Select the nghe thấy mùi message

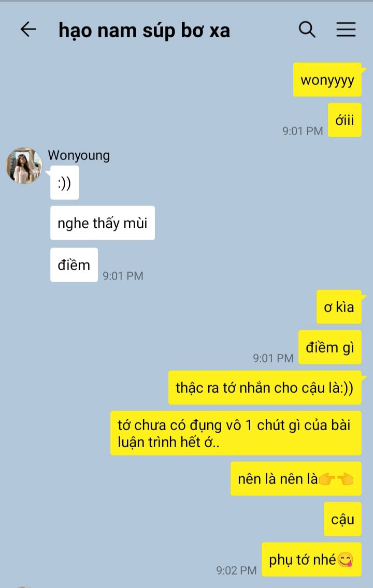[x=103, y=223]
